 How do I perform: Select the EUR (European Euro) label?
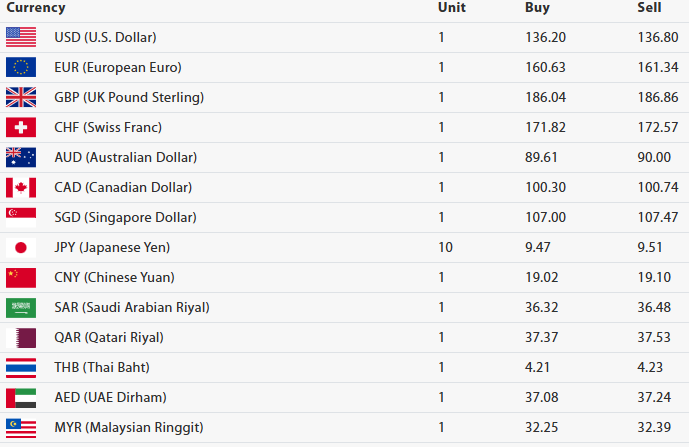pyautogui.click(x=118, y=67)
